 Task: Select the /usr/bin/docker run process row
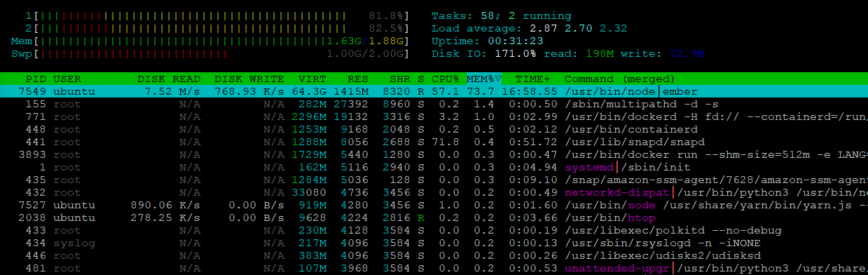pos(434,154)
